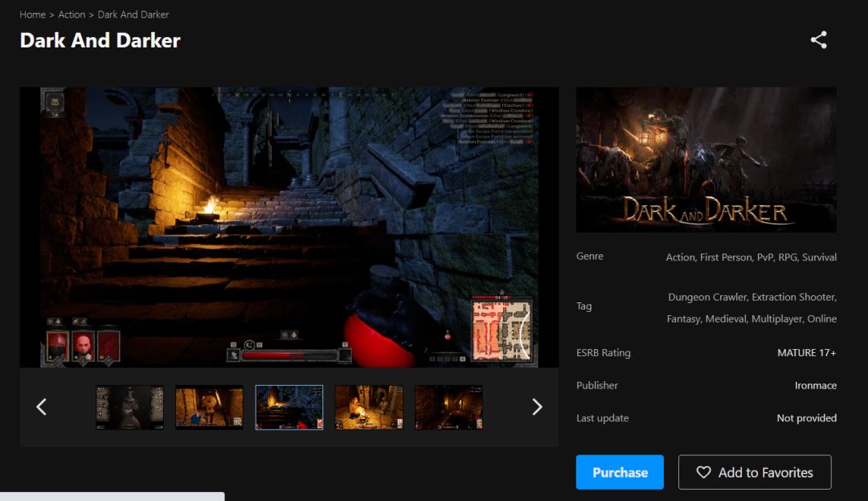Screen dimensions: 868x501
Task: Click the Extraction Shooter tag
Action: pos(794,298)
